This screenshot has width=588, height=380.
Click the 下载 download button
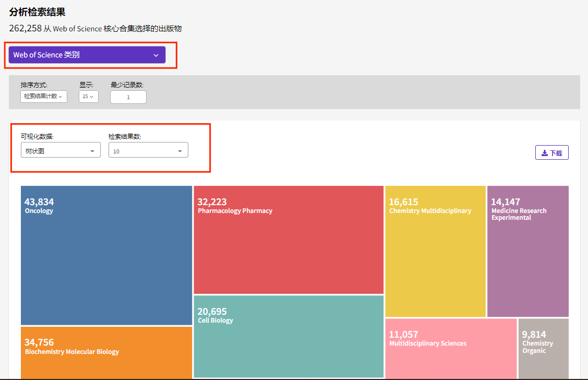pyautogui.click(x=551, y=152)
